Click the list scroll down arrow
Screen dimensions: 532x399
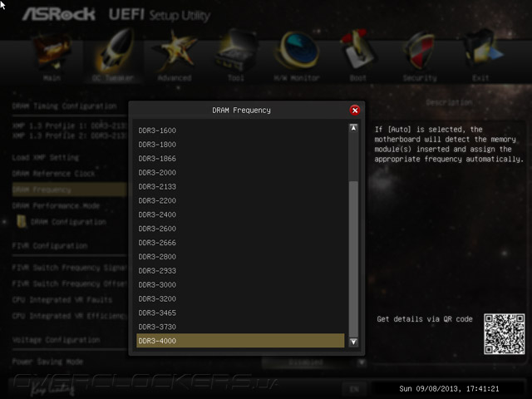pos(353,342)
